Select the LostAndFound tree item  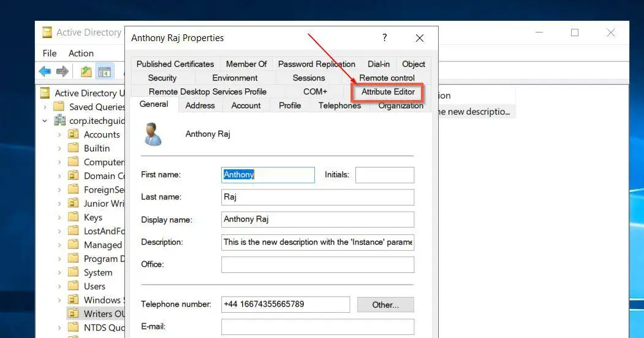point(104,231)
